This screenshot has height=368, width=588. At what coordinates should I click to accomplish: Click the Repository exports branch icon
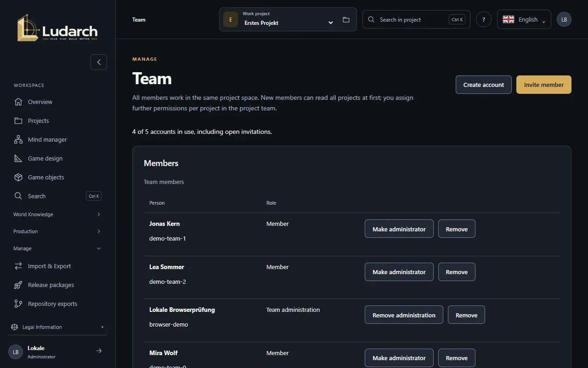[18, 304]
